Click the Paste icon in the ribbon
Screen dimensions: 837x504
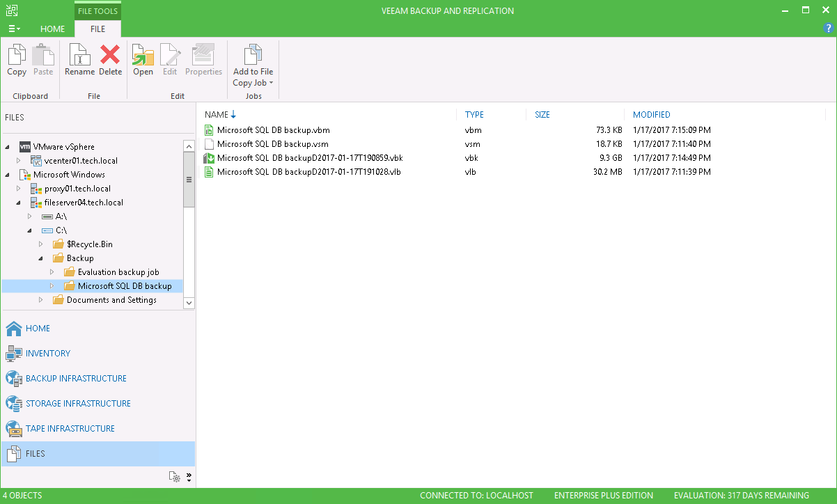[x=43, y=55]
